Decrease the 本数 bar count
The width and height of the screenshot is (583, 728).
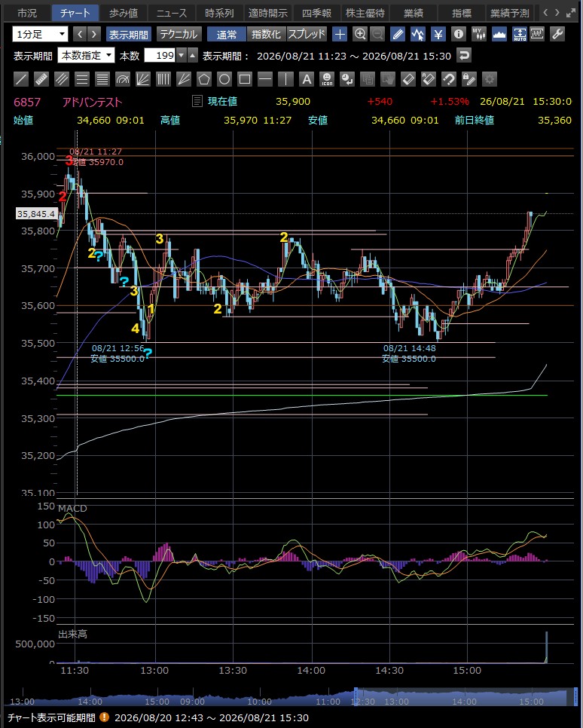coord(182,56)
